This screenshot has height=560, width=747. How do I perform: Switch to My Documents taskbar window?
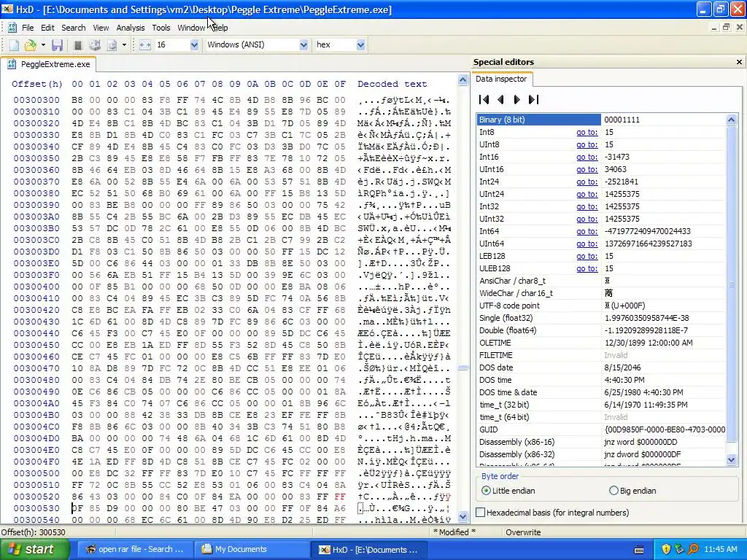click(252, 550)
